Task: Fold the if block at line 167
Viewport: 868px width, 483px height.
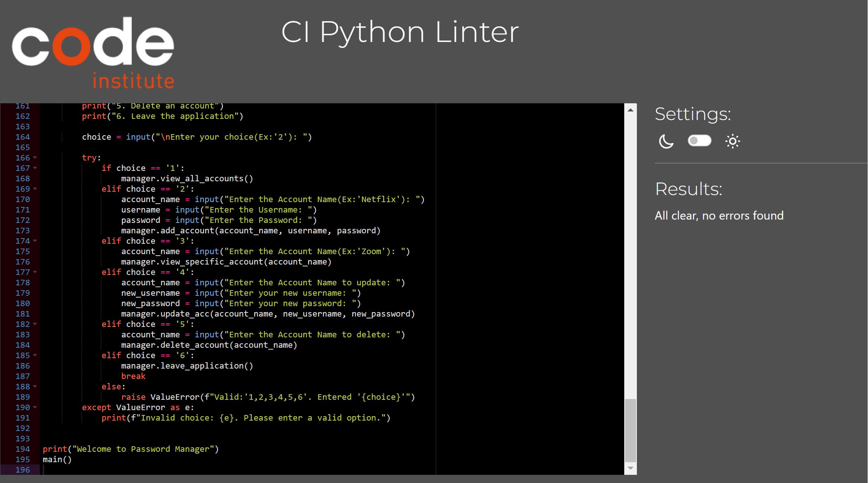Action: click(x=35, y=168)
